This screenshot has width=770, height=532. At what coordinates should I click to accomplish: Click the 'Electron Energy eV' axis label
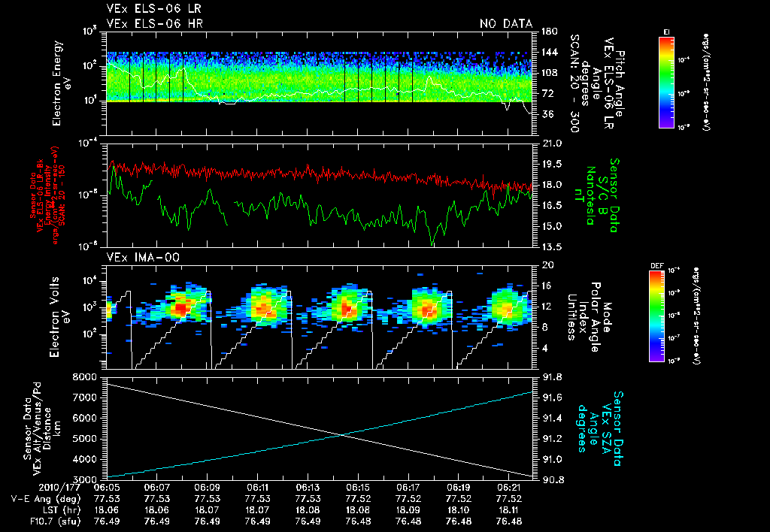coord(62,83)
